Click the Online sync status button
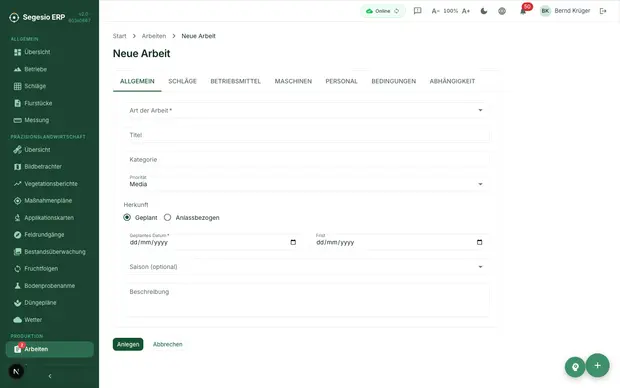This screenshot has width=620, height=388. (x=383, y=11)
